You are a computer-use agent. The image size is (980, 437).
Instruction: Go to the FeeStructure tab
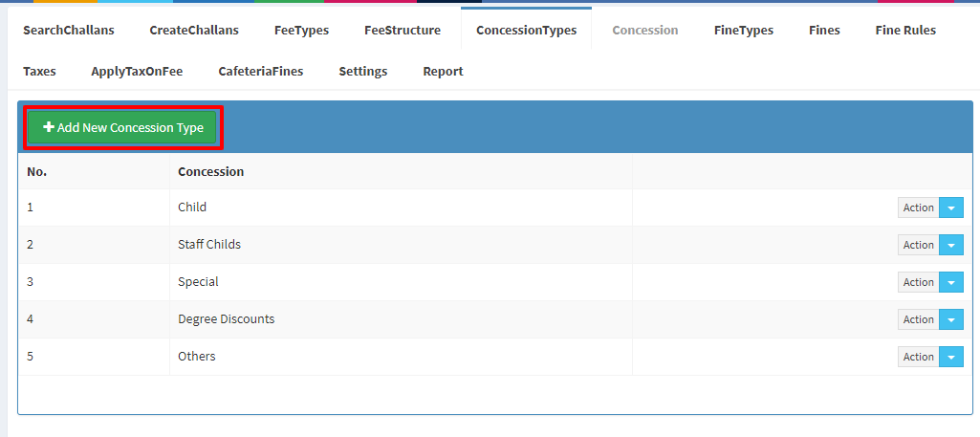(x=403, y=30)
